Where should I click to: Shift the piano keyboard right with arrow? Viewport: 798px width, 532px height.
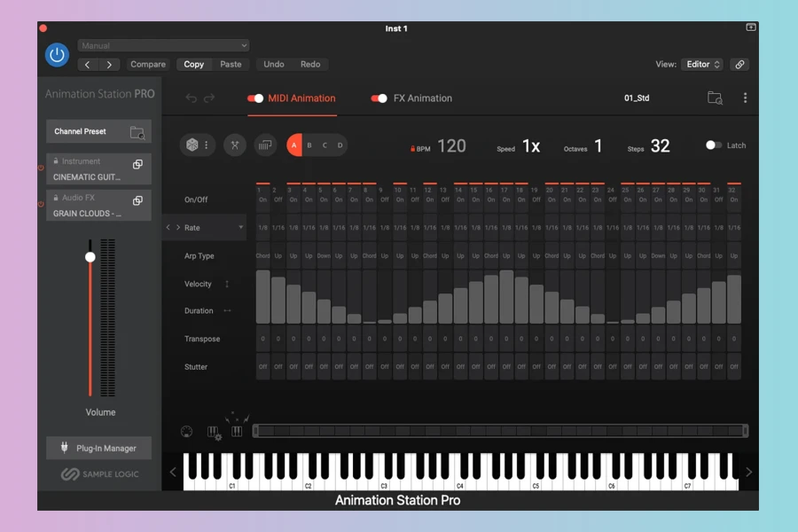(x=748, y=472)
